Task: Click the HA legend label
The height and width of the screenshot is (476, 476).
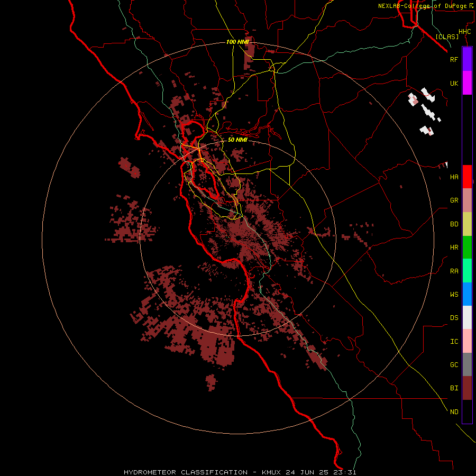Action: (x=454, y=177)
